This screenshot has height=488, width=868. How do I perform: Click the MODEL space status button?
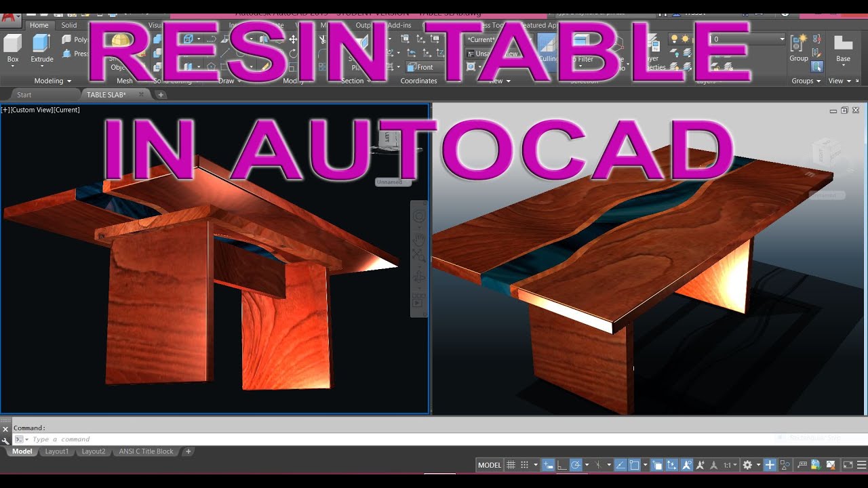[490, 465]
